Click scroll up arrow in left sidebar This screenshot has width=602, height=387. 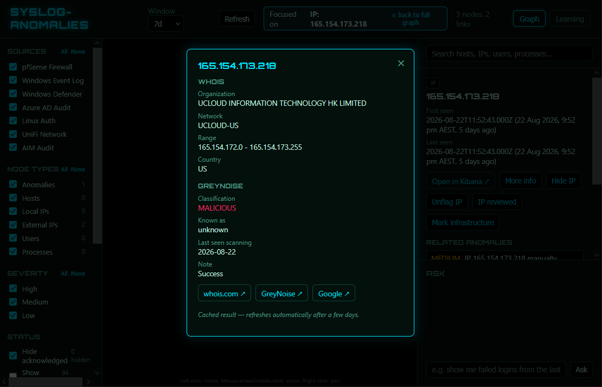pos(97,43)
